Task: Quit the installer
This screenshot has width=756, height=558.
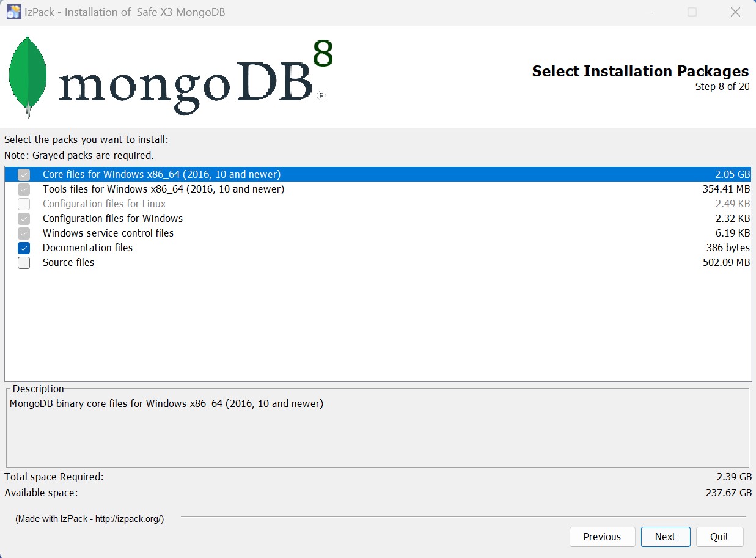Action: point(719,537)
